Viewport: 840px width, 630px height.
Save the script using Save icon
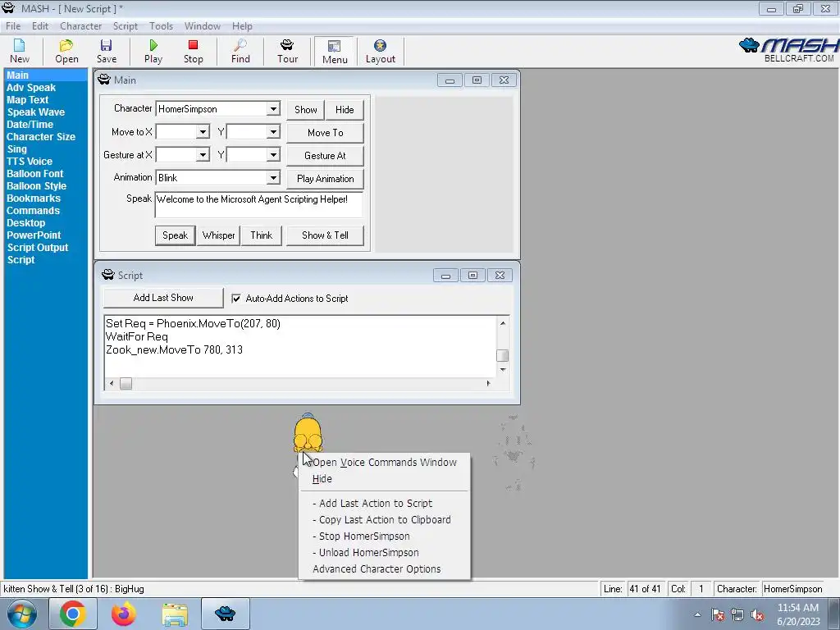[x=106, y=52]
